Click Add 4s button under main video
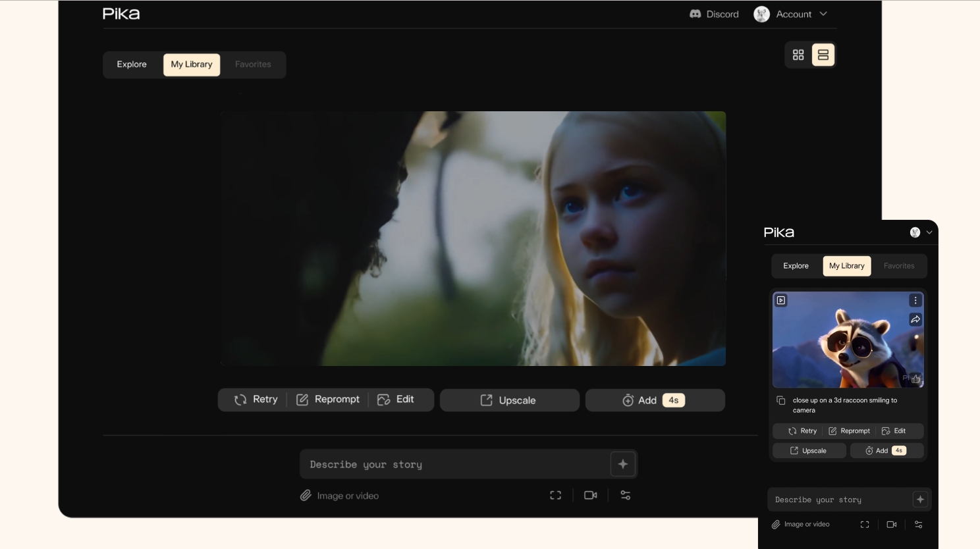Viewport: 980px width, 549px height. pos(655,400)
